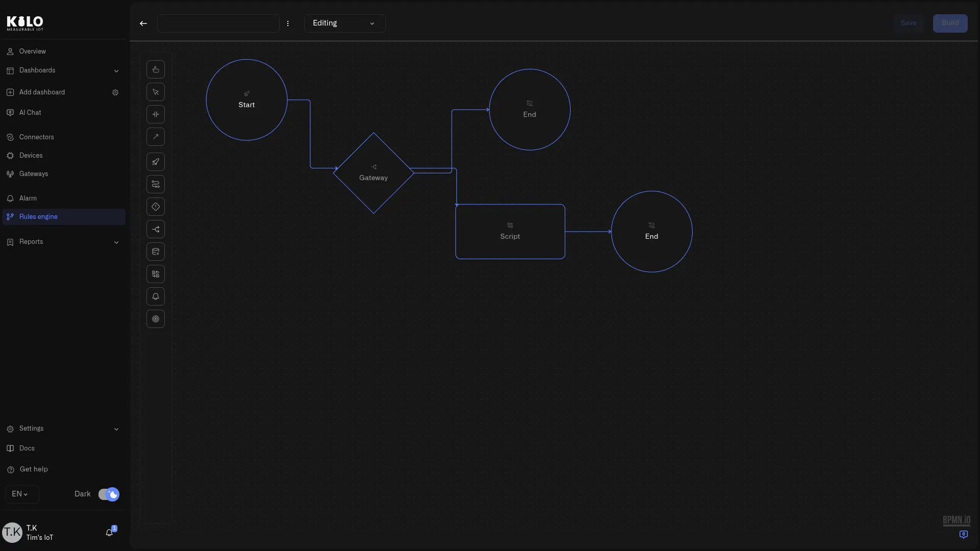Select the lasso pointer tool

[156, 92]
